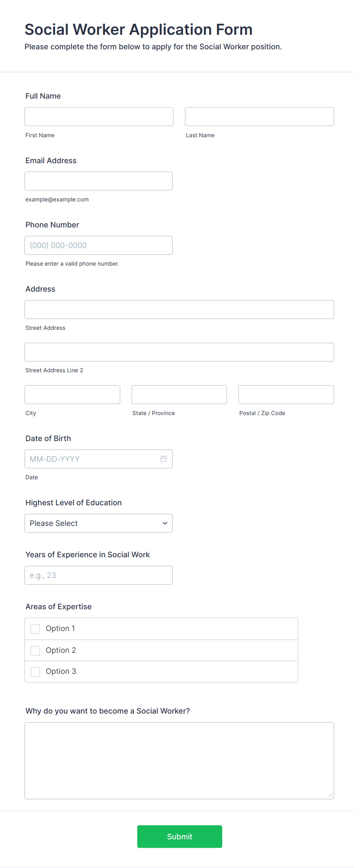The width and height of the screenshot is (355, 868).
Task: Open the Highest Level of Education dropdown
Action: pyautogui.click(x=98, y=523)
